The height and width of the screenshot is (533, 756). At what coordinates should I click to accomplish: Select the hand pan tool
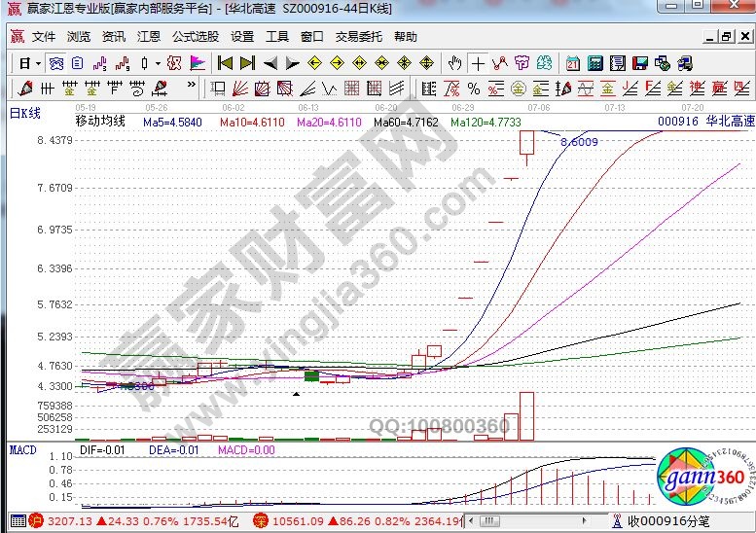coord(454,63)
